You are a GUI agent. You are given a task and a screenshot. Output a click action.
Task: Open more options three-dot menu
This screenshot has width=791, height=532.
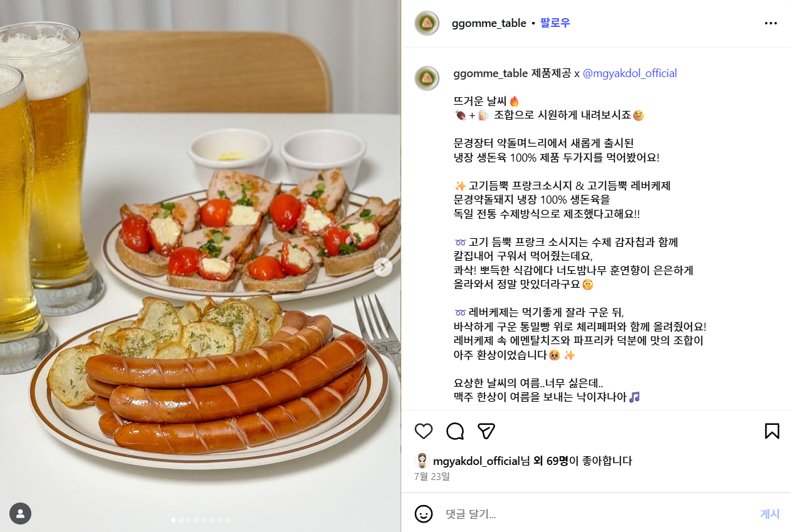coord(771,23)
